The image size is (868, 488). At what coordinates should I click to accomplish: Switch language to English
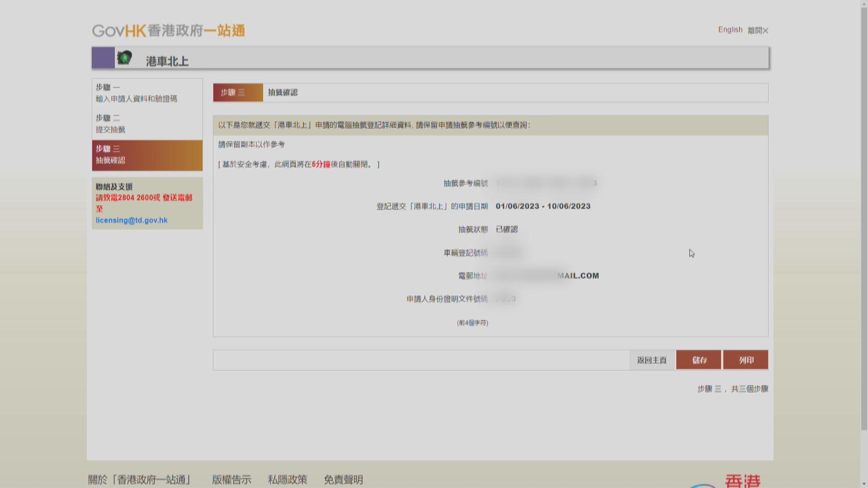tap(730, 30)
